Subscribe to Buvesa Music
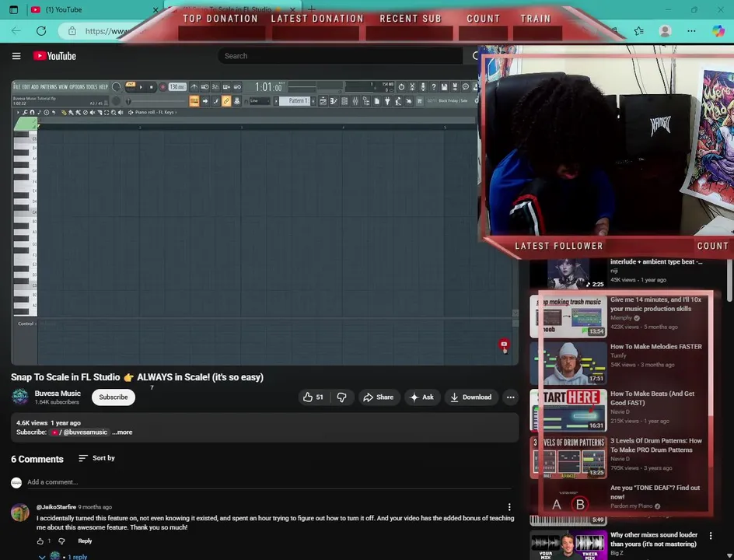 (x=114, y=397)
